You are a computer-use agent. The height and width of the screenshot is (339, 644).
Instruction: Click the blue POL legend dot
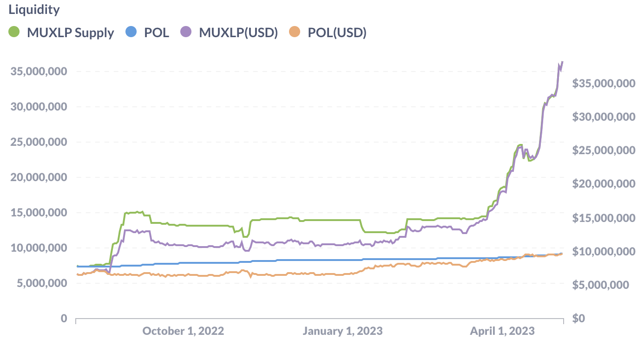(131, 33)
